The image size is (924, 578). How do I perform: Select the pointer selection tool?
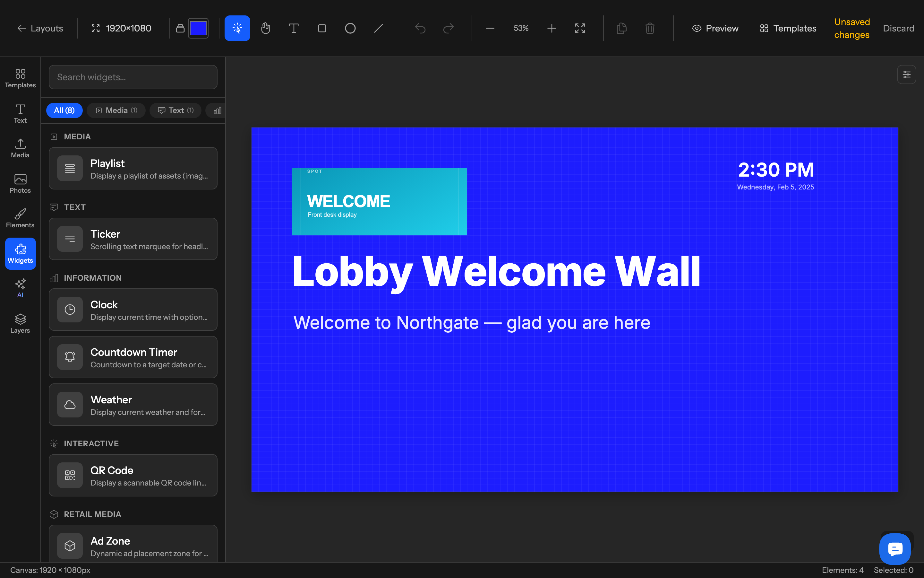[x=237, y=28]
